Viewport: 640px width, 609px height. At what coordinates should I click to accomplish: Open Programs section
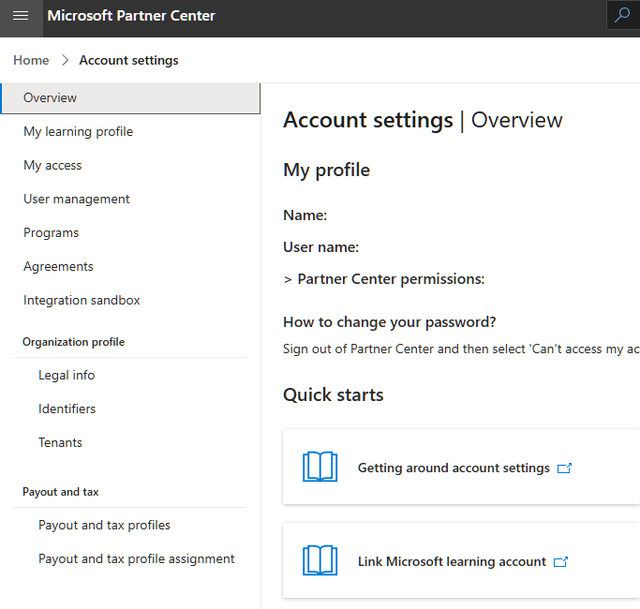point(51,233)
